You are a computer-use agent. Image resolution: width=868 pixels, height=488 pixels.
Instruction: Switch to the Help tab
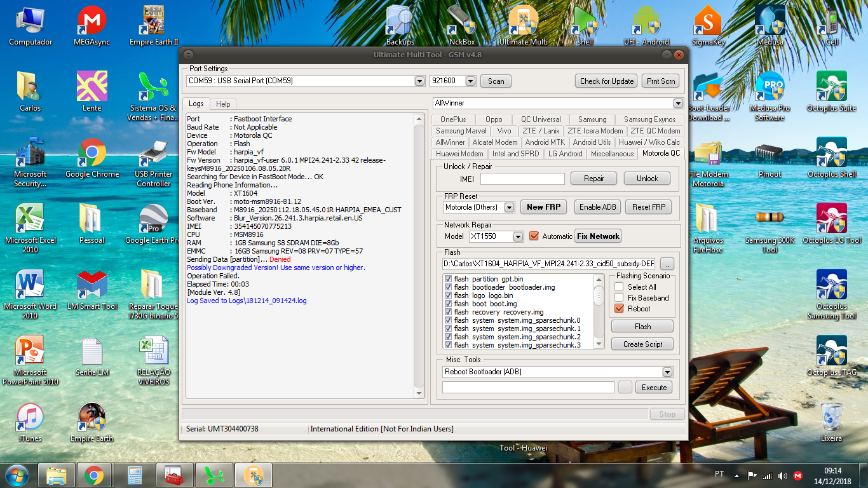pos(223,104)
